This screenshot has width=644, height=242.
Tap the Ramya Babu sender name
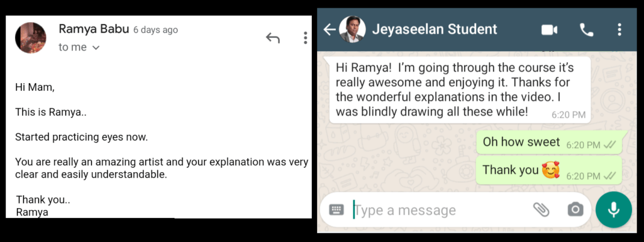point(94,29)
